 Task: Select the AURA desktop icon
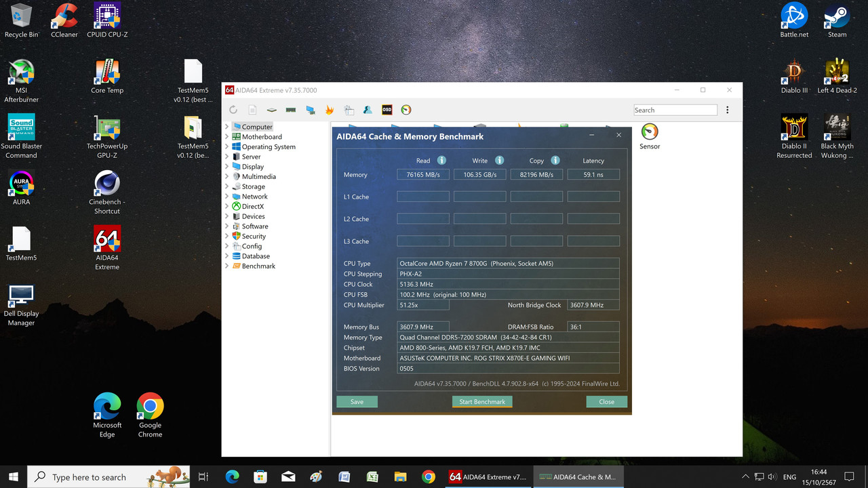point(22,188)
